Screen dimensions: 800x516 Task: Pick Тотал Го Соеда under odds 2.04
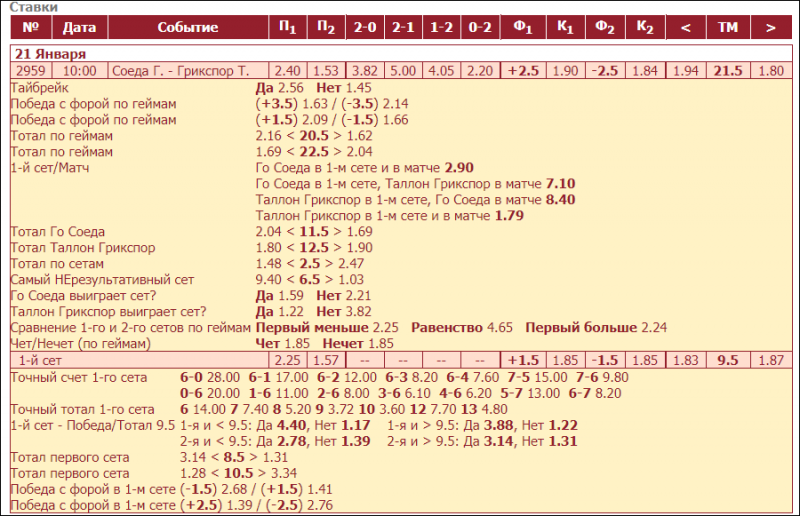[268, 231]
